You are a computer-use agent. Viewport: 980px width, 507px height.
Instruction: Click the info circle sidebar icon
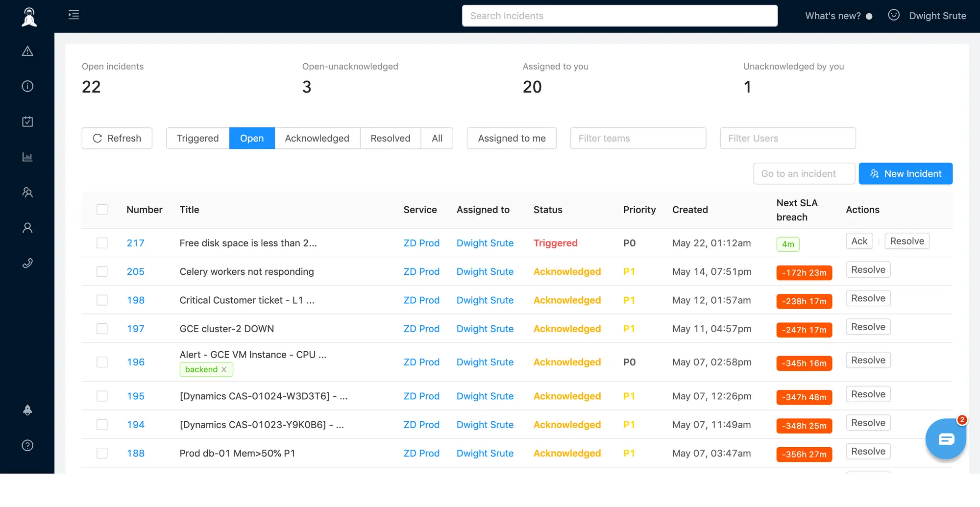coord(27,86)
